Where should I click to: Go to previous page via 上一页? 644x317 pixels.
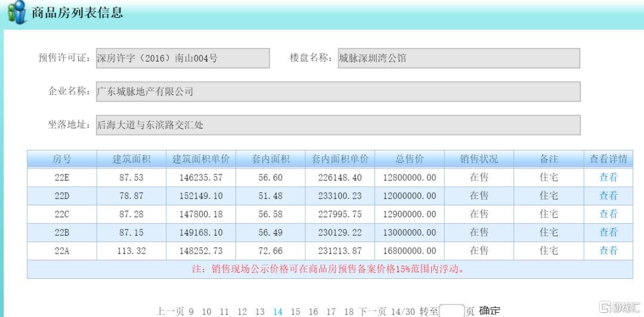point(170,311)
